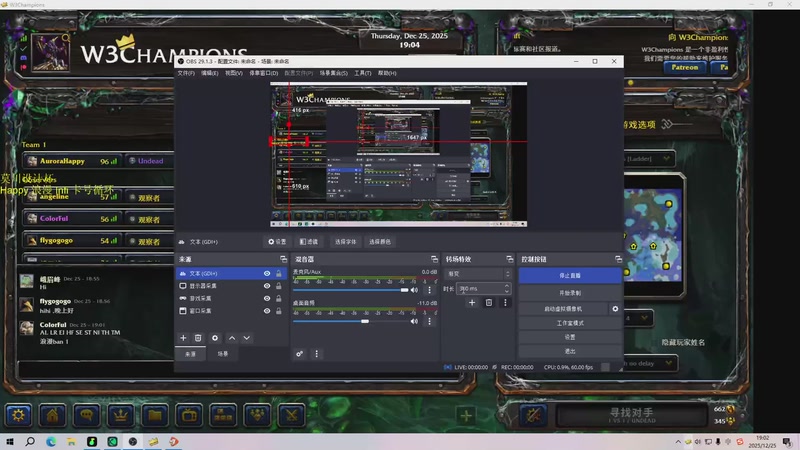Click 选择颜色 select color button
This screenshot has width=800, height=450.
pyautogui.click(x=380, y=242)
